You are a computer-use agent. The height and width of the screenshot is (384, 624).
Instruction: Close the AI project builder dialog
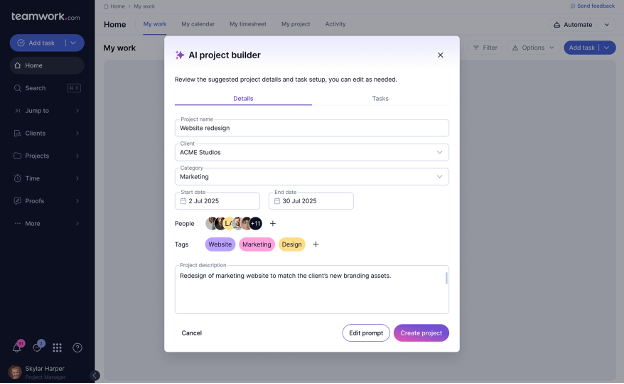pos(440,55)
